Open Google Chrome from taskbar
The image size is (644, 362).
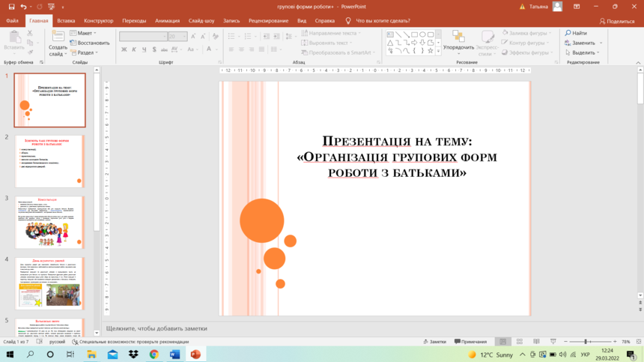pos(154,355)
